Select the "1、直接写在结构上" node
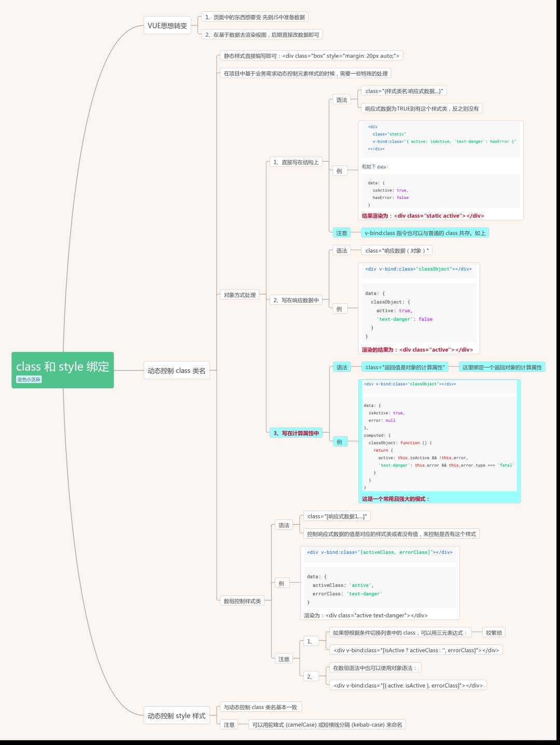 click(x=296, y=162)
